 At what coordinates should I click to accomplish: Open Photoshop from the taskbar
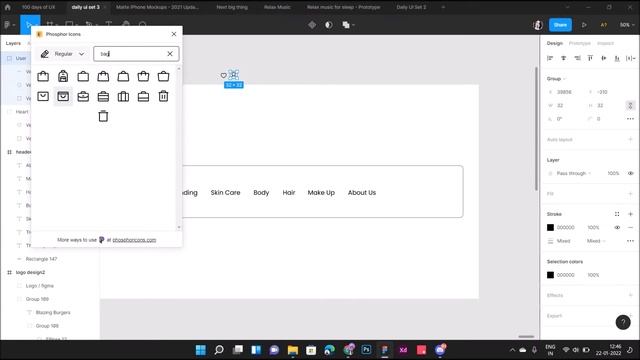tap(366, 350)
